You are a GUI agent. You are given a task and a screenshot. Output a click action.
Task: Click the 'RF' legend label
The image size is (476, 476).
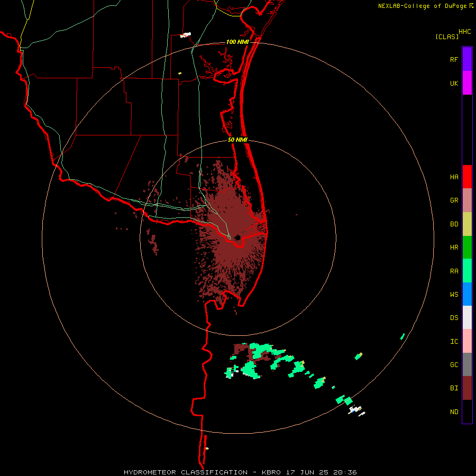454,59
